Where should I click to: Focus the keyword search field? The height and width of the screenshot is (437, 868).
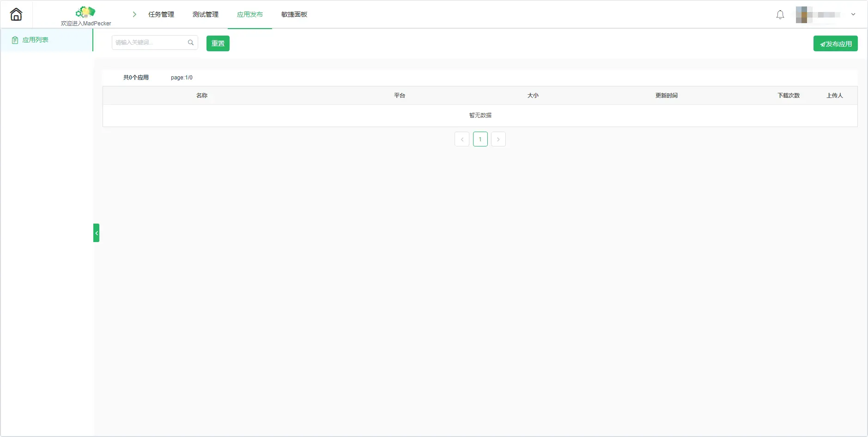pos(155,42)
